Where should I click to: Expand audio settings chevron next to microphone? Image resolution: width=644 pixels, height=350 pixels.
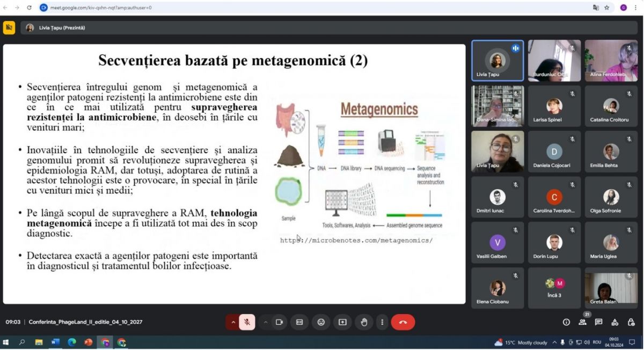pos(233,322)
